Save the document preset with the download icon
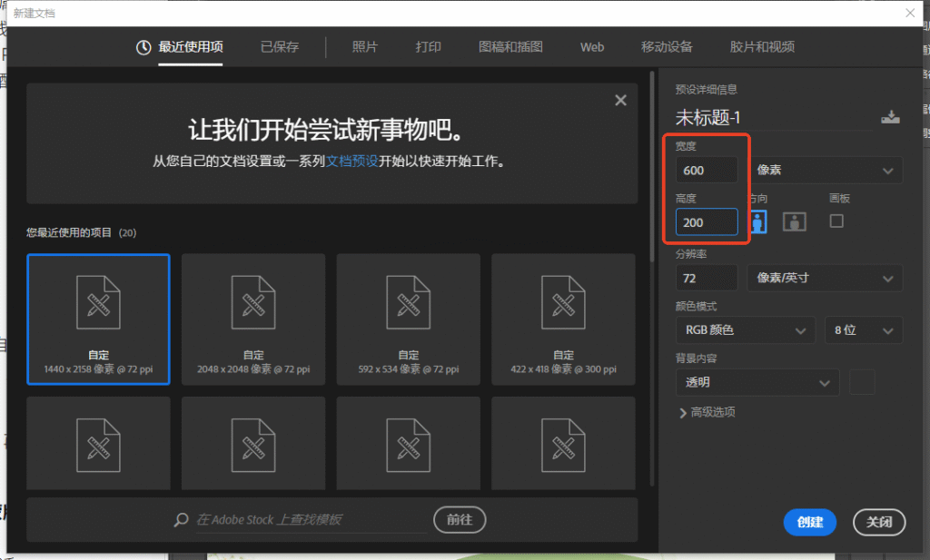The height and width of the screenshot is (560, 930). tap(890, 117)
